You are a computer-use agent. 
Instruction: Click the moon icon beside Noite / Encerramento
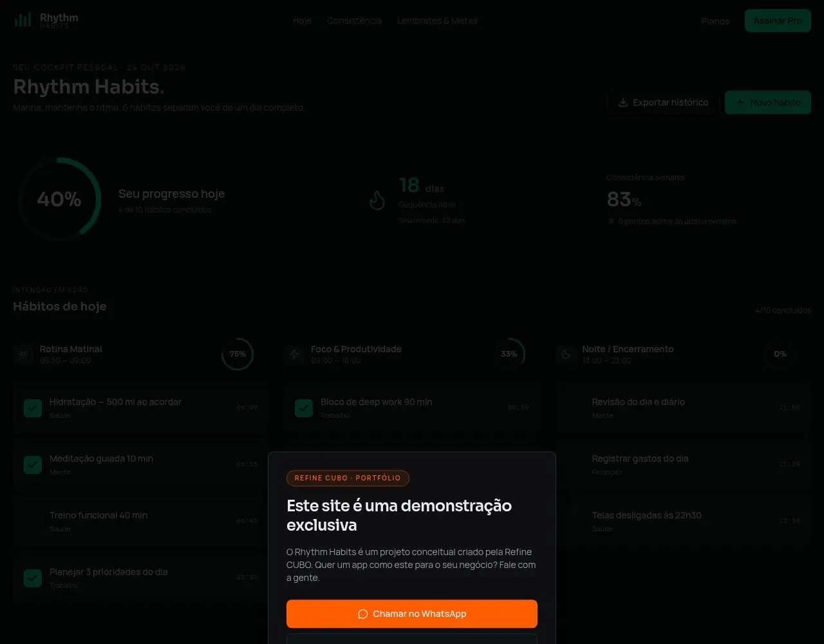click(x=566, y=354)
